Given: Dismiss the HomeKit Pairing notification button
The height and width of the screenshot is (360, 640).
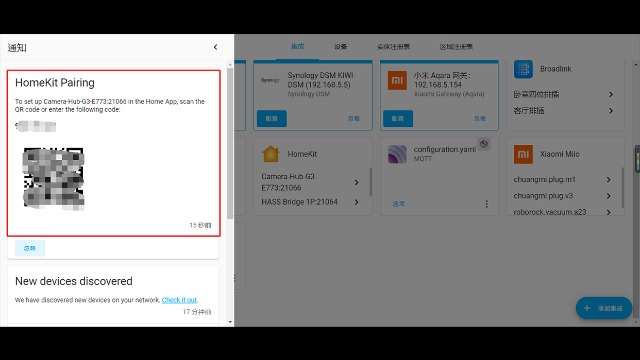Looking at the screenshot, I should pos(30,248).
